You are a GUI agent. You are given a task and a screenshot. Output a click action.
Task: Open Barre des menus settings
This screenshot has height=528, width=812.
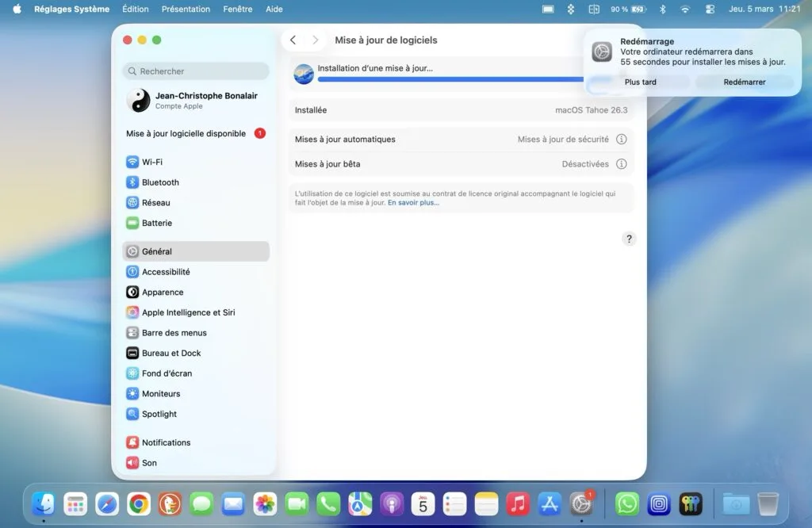(196, 332)
